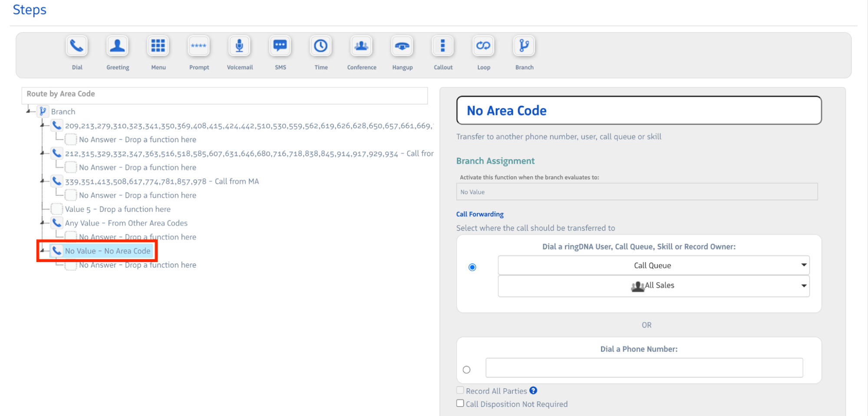Pick the Voicemail microphone icon

coord(239,46)
